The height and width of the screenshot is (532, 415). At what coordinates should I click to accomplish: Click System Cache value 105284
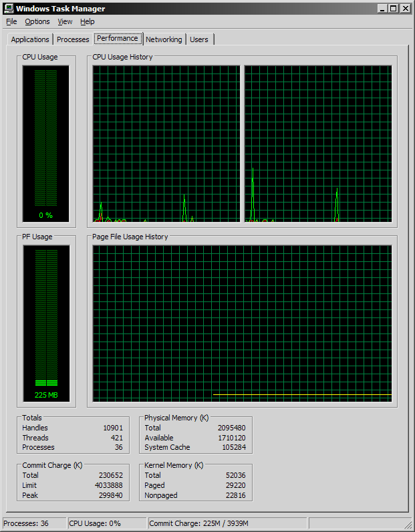tap(234, 447)
